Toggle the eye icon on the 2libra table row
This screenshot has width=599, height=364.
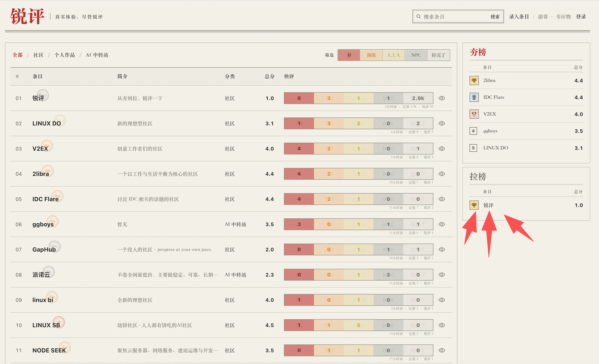pyautogui.click(x=442, y=174)
